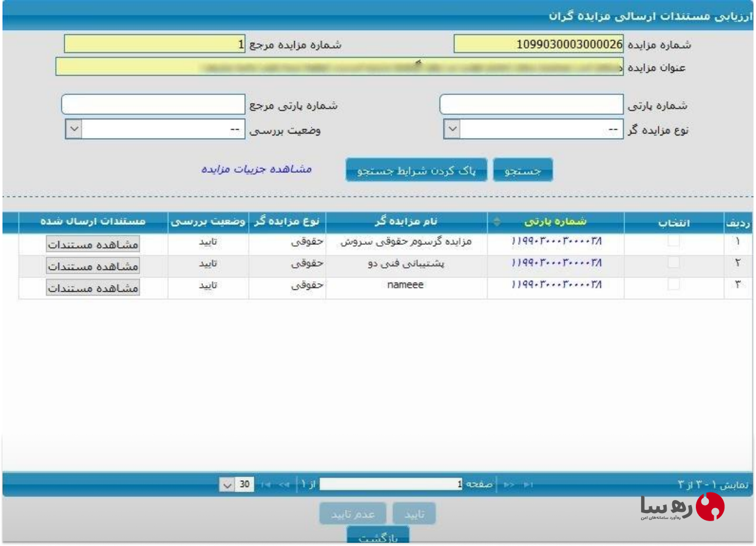
Task: Focus the شماره مزایده input field
Action: pyautogui.click(x=539, y=44)
